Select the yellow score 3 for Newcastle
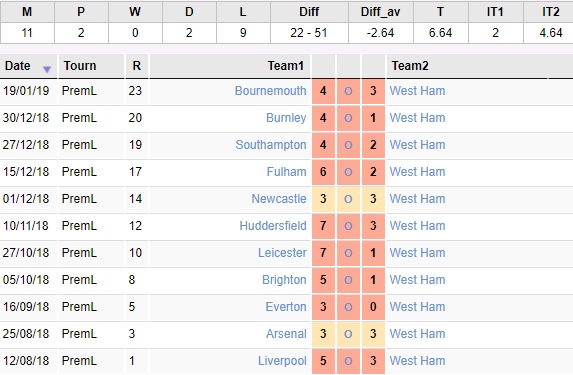 [323, 199]
